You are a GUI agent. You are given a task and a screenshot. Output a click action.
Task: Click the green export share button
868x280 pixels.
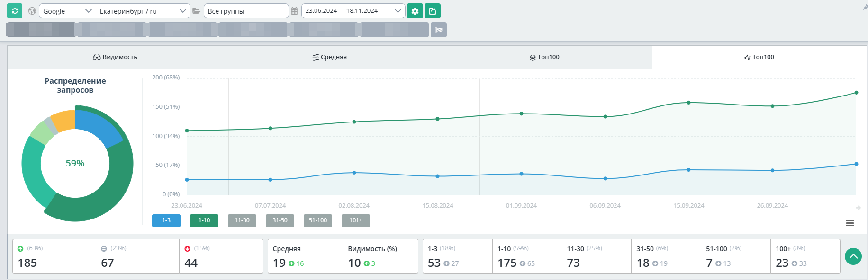pyautogui.click(x=433, y=11)
